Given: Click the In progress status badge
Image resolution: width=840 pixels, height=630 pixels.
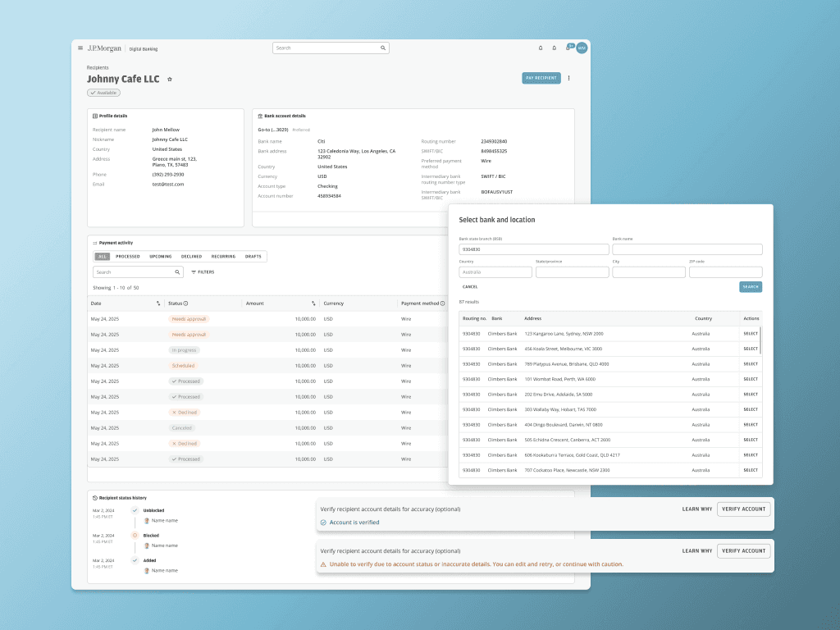Looking at the screenshot, I should click(x=184, y=350).
